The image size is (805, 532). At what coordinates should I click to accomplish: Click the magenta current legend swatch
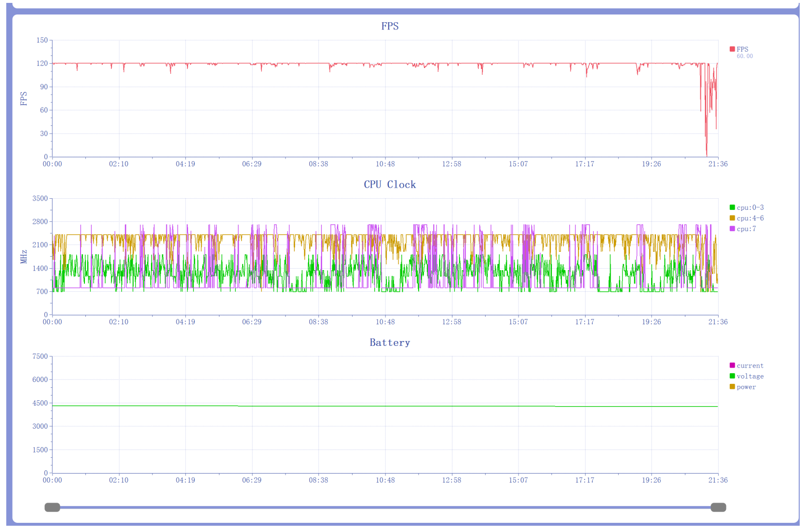click(732, 366)
